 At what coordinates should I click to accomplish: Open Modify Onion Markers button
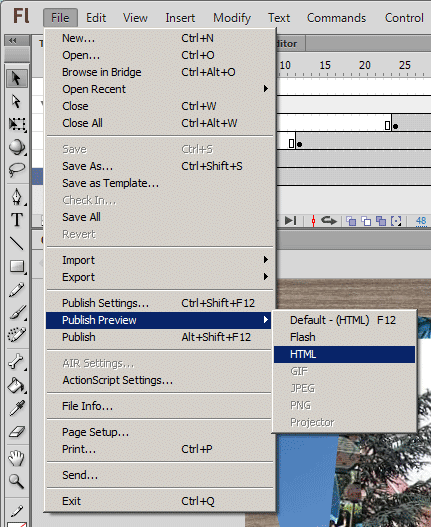tap(396, 221)
